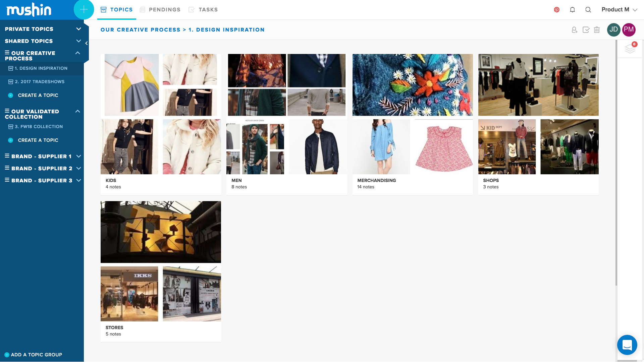Click CREATE A TOPIC under Creative Process
Image resolution: width=644 pixels, height=362 pixels.
[x=38, y=95]
